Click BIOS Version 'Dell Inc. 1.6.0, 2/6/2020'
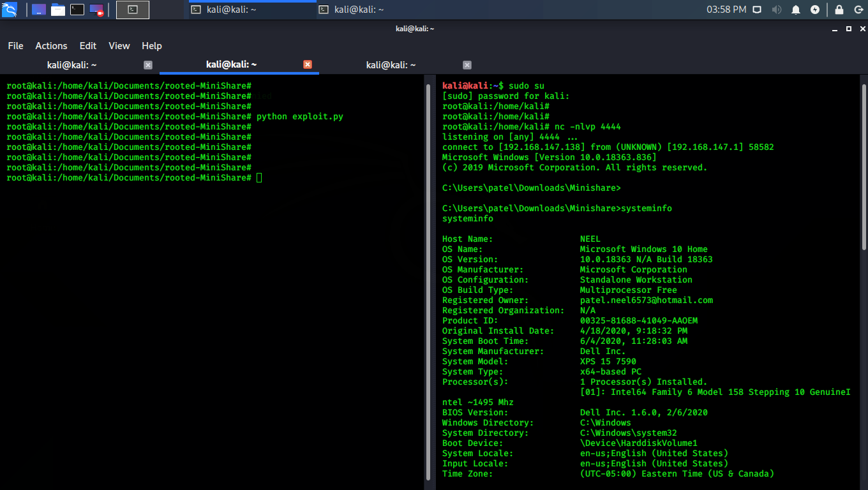Screen dimensions: 868x490 click(x=643, y=413)
